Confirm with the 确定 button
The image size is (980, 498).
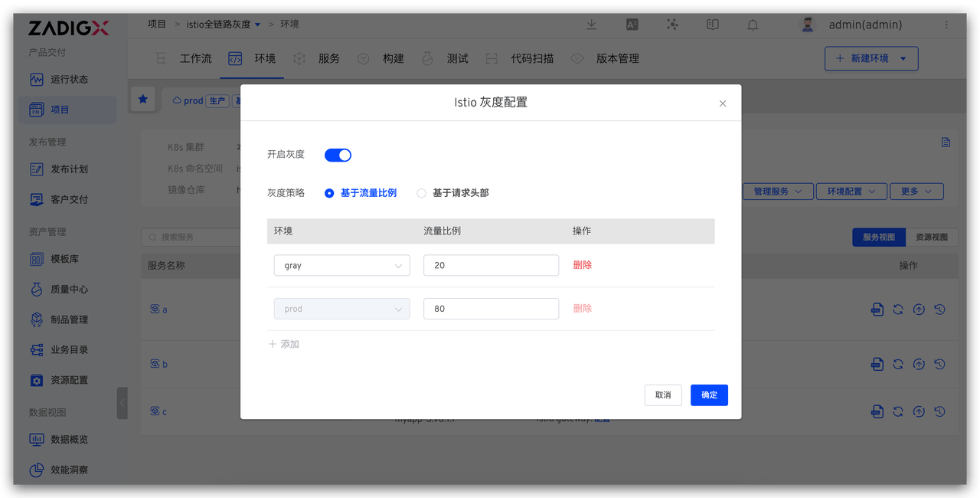(709, 395)
